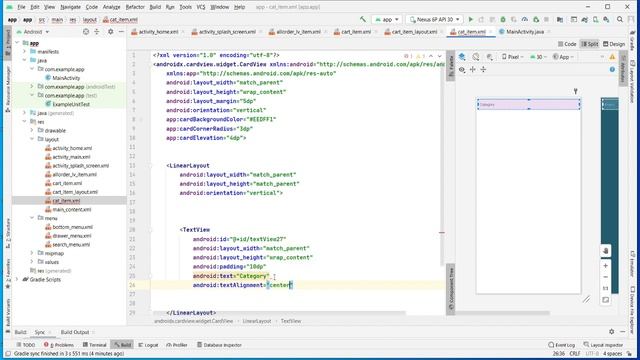The image size is (640, 360).
Task: Stop the running app with stop icon
Action: (x=547, y=20)
